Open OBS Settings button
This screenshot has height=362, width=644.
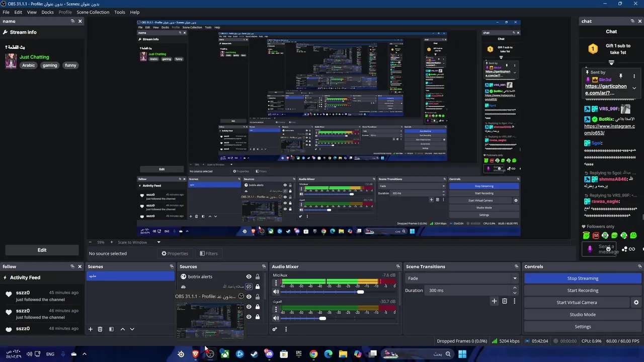[x=583, y=326]
